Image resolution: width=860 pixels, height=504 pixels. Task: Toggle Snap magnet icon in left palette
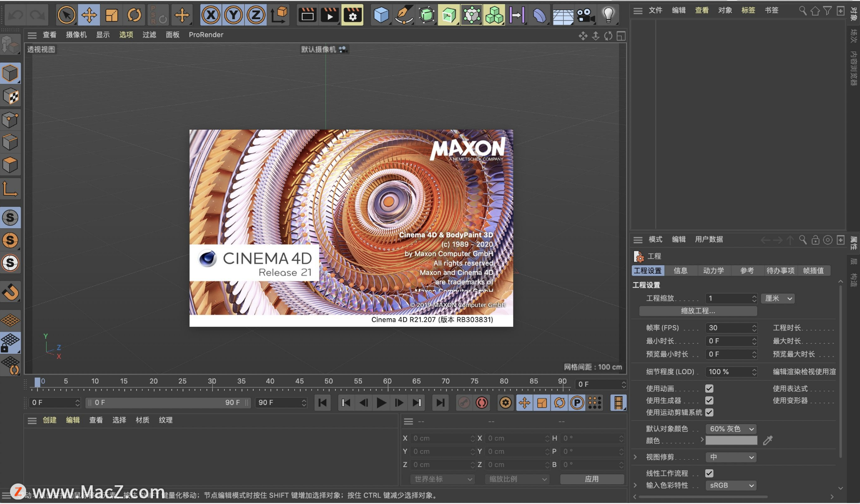(10, 292)
